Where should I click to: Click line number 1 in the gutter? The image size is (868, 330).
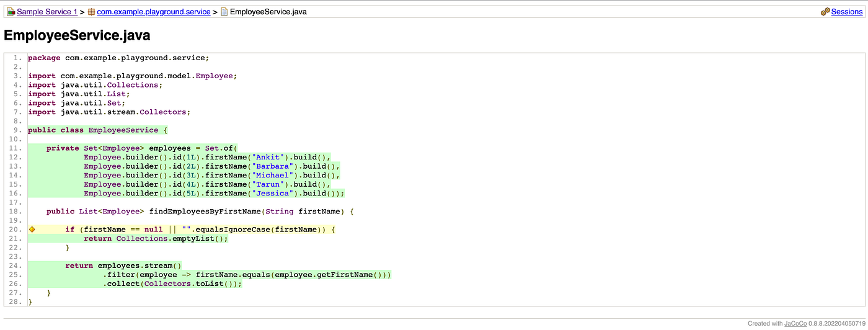pyautogui.click(x=18, y=58)
